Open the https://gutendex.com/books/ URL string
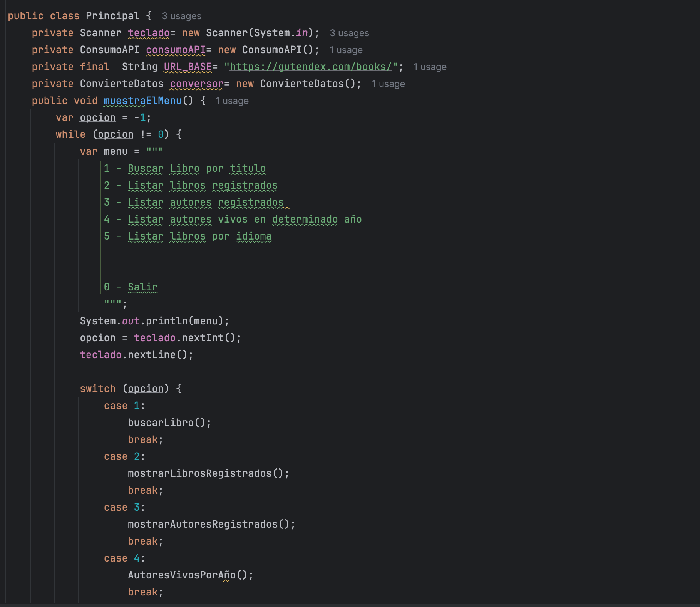Viewport: 700px width, 607px height. [311, 67]
